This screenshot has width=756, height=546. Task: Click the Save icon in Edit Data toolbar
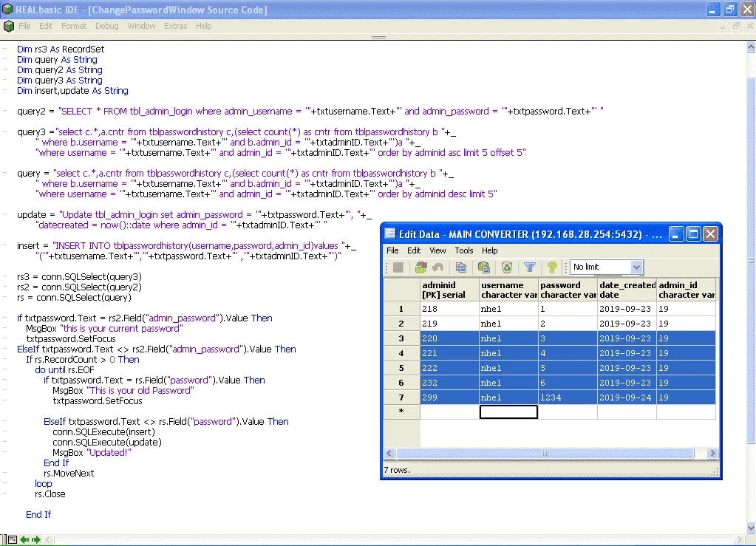[398, 267]
